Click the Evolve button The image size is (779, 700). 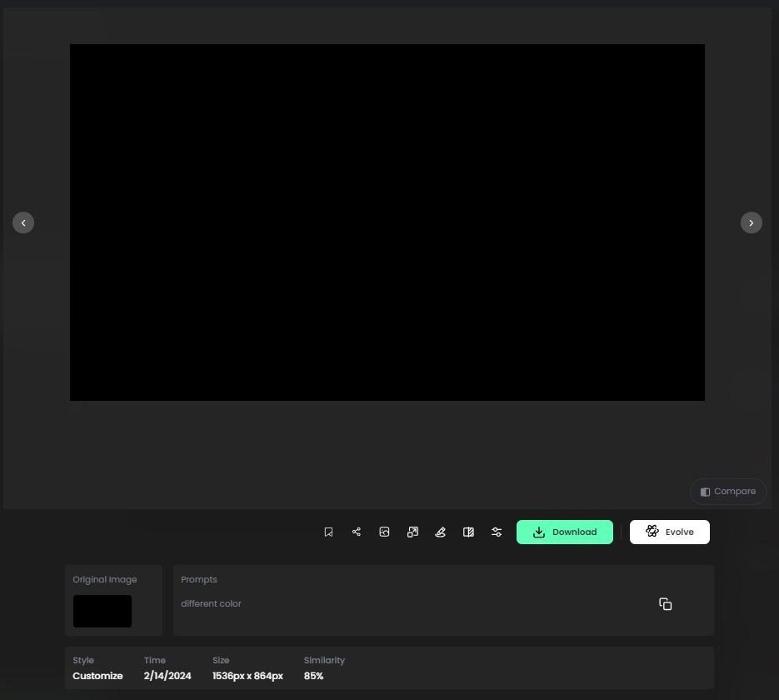pyautogui.click(x=670, y=532)
